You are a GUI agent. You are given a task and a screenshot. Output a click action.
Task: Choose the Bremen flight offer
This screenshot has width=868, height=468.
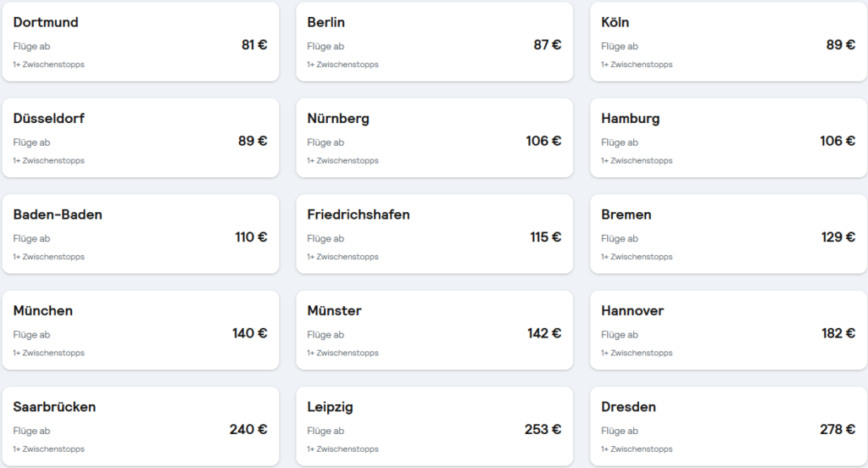tap(729, 234)
